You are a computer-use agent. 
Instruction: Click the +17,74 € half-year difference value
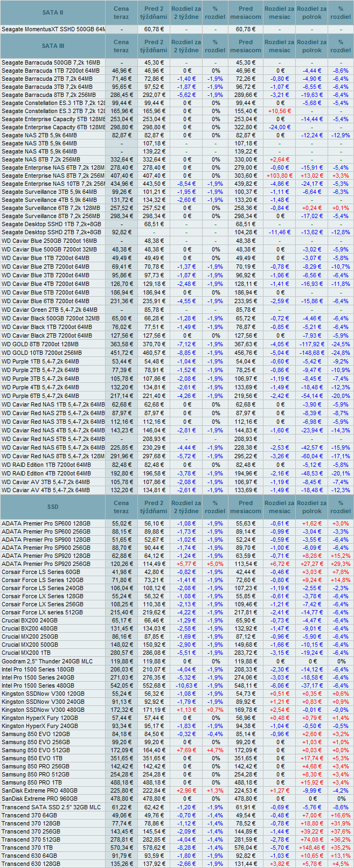(311, 758)
